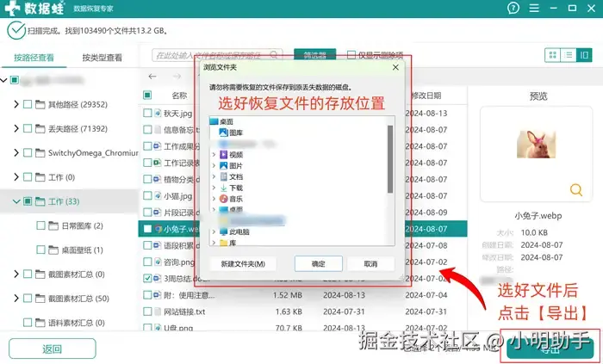603x364 pixels.
Task: Click the 确定 button in folder dialog
Action: pos(319,264)
